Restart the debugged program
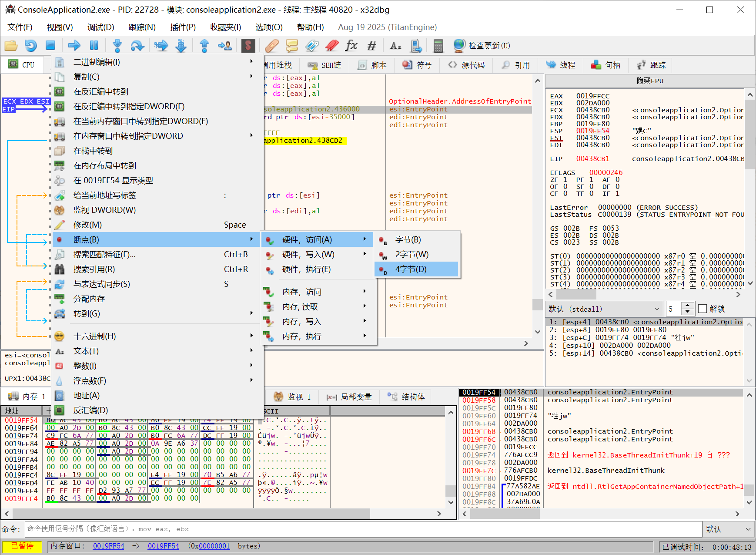The height and width of the screenshot is (555, 756). (x=30, y=46)
